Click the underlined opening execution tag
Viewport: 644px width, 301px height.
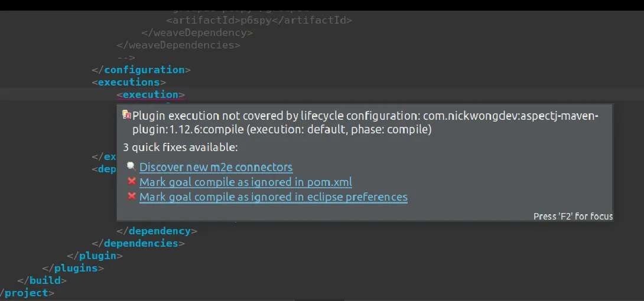[x=151, y=94]
